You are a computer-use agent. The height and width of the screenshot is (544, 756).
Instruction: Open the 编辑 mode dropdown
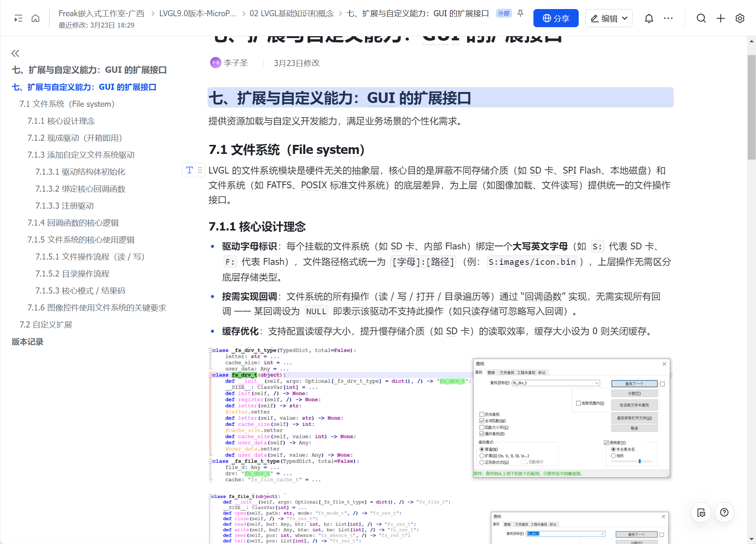pyautogui.click(x=609, y=18)
